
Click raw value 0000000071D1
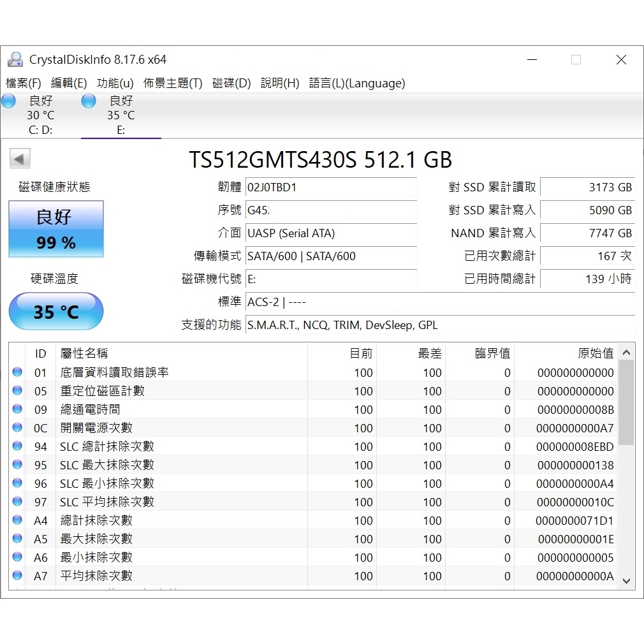point(574,521)
